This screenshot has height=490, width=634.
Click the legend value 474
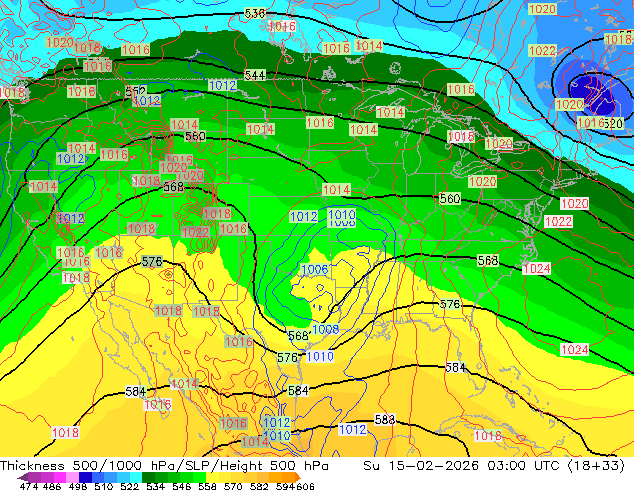(29, 486)
